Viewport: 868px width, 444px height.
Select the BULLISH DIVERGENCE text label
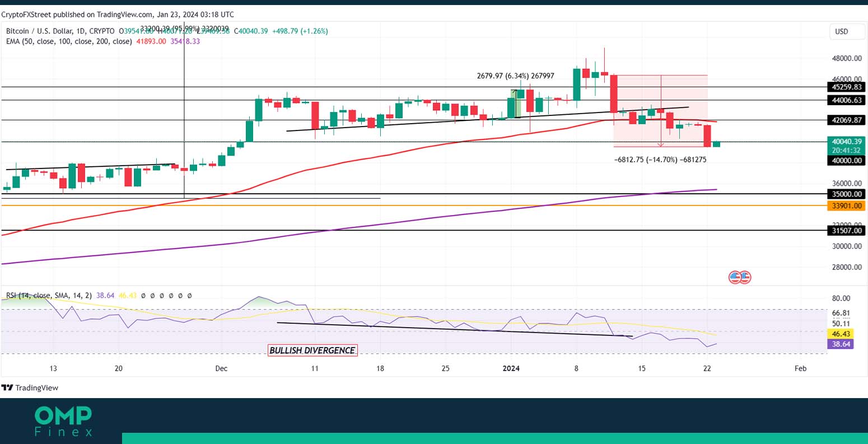(312, 350)
